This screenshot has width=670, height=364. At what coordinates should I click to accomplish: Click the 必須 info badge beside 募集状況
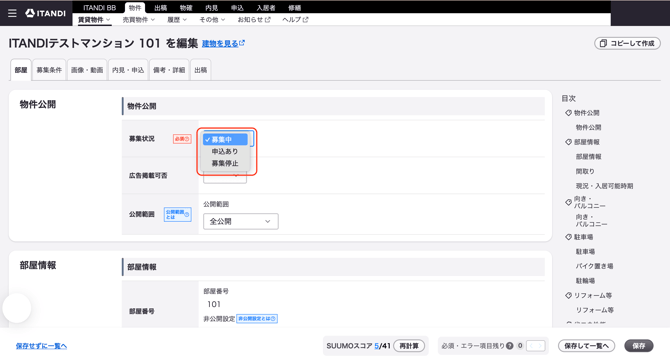click(182, 139)
